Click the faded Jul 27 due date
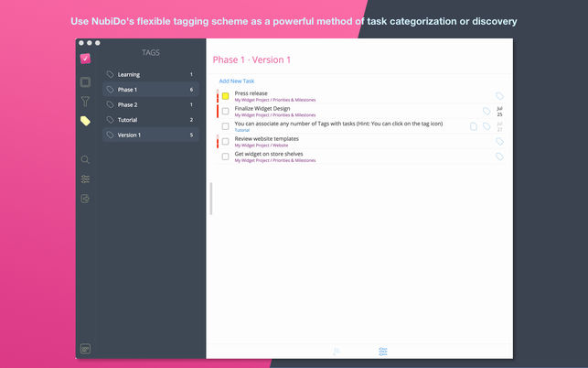The height and width of the screenshot is (368, 588). coord(499,126)
